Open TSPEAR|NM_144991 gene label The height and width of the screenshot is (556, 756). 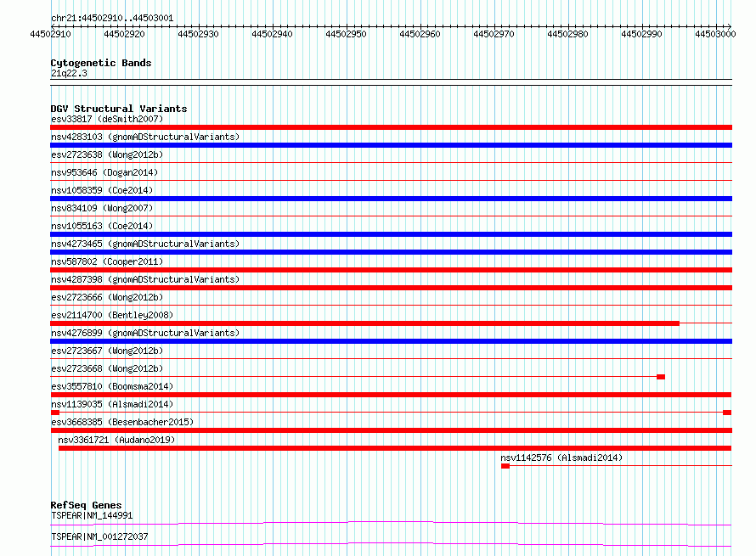click(92, 515)
